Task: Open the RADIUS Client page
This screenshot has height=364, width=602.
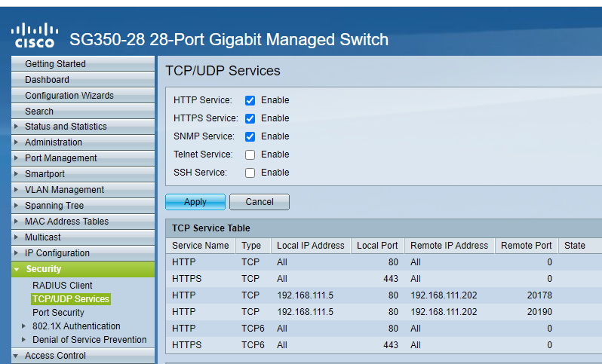Action: click(x=63, y=286)
